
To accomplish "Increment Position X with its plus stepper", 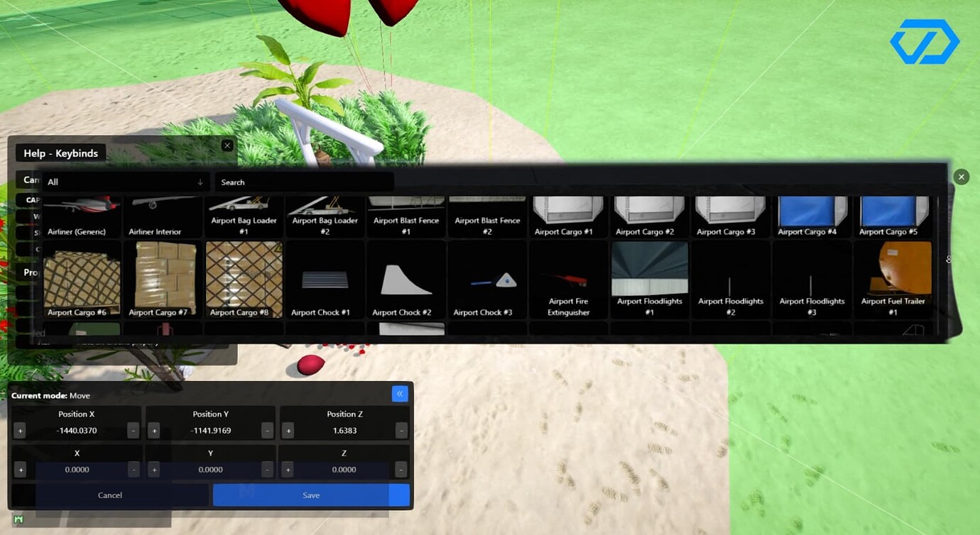I will [19, 430].
